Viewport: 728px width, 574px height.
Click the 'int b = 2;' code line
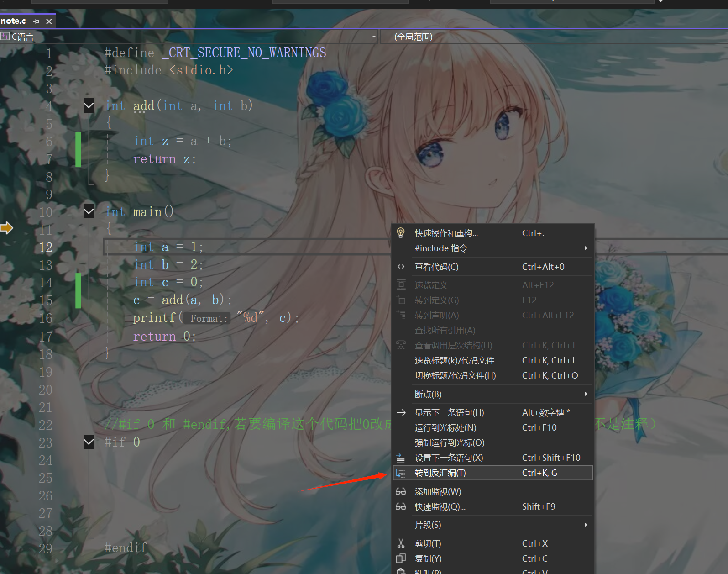(x=168, y=265)
